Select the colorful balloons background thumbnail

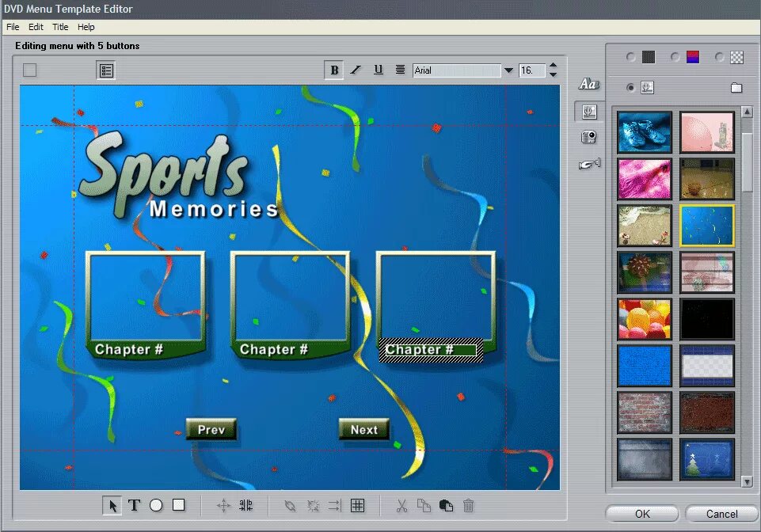[x=645, y=319]
